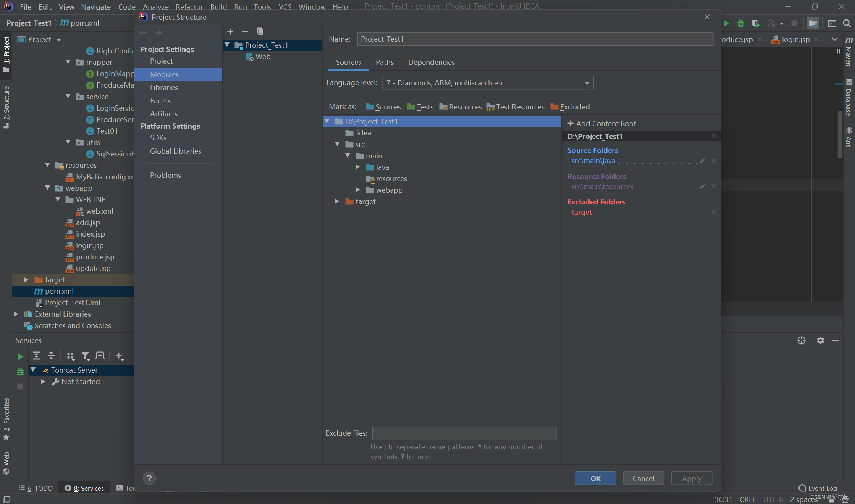The height and width of the screenshot is (504, 855).
Task: Expand the webapp folder in content tree
Action: click(358, 190)
